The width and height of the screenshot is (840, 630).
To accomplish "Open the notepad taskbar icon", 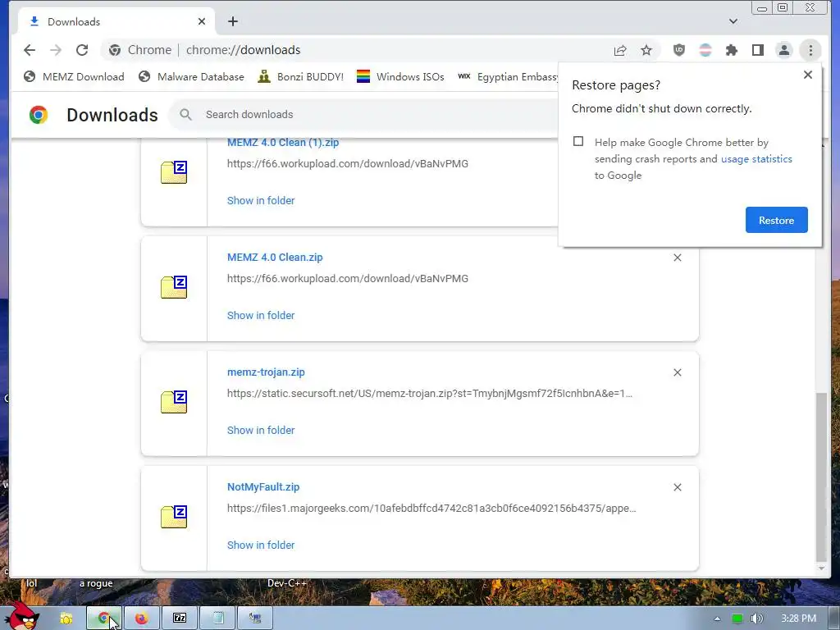I will click(217, 619).
